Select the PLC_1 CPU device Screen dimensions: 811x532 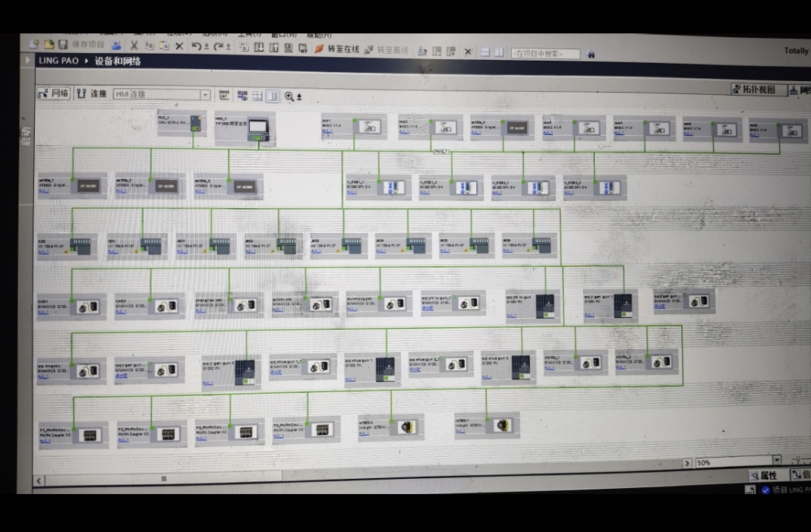(x=181, y=123)
